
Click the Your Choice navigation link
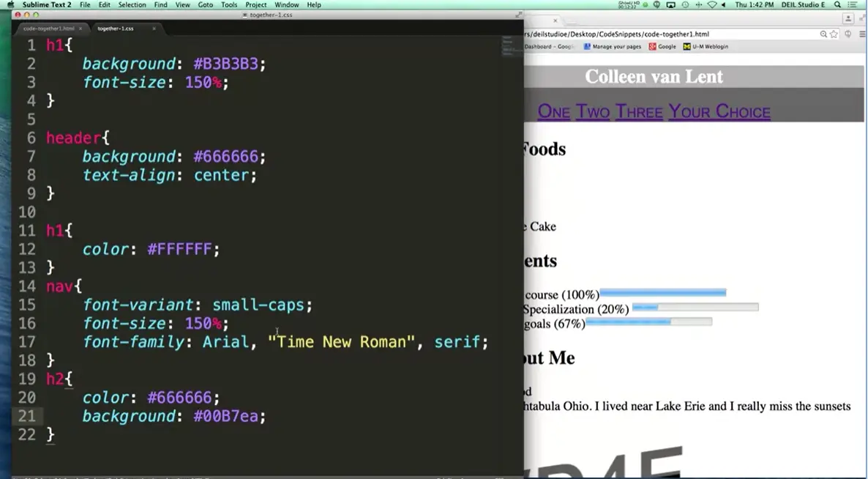(719, 111)
